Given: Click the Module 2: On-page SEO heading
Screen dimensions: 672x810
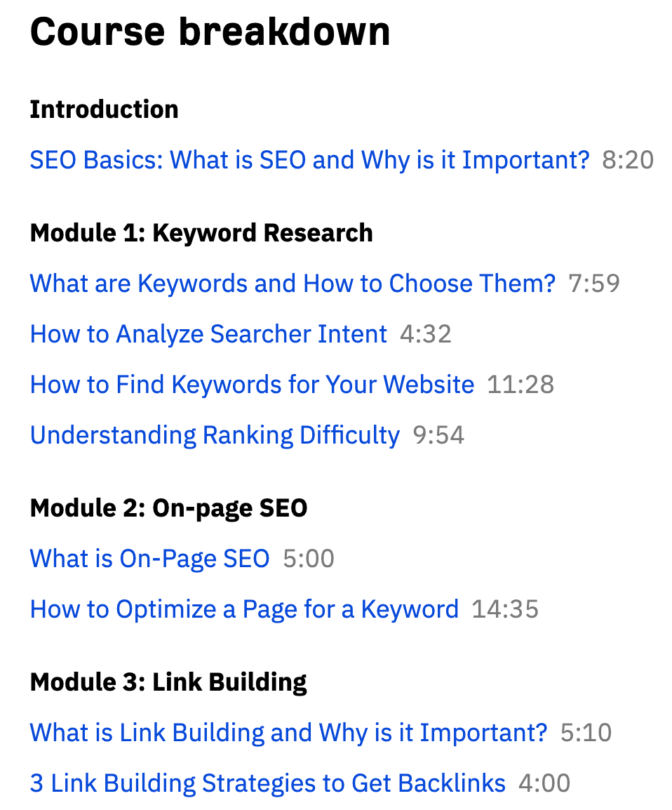Looking at the screenshot, I should (x=169, y=508).
